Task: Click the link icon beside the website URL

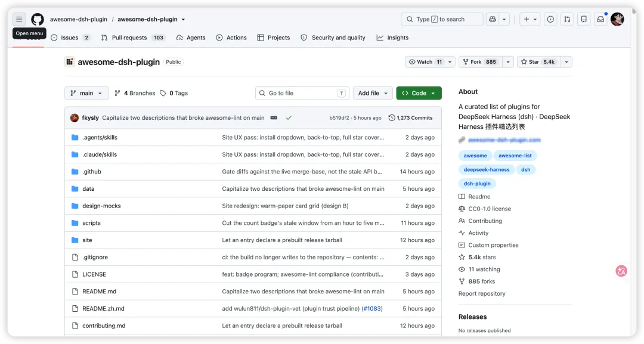Action: [462, 140]
